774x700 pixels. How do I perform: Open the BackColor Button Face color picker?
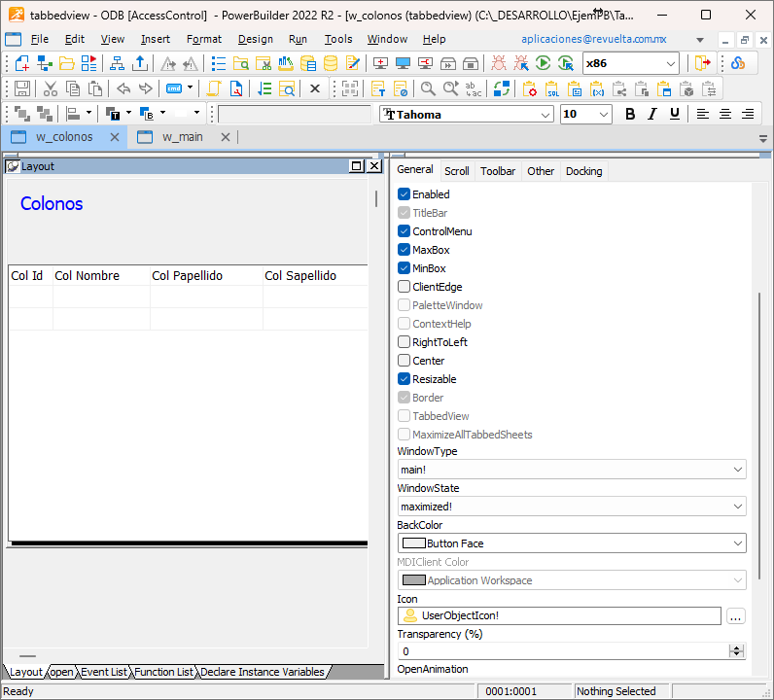tap(572, 543)
